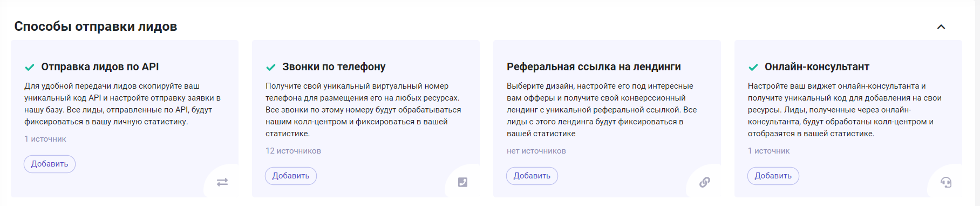Screen dimensions: 980x206
Task: Click checkmark next to Отправка лидов по API
Action: point(30,67)
